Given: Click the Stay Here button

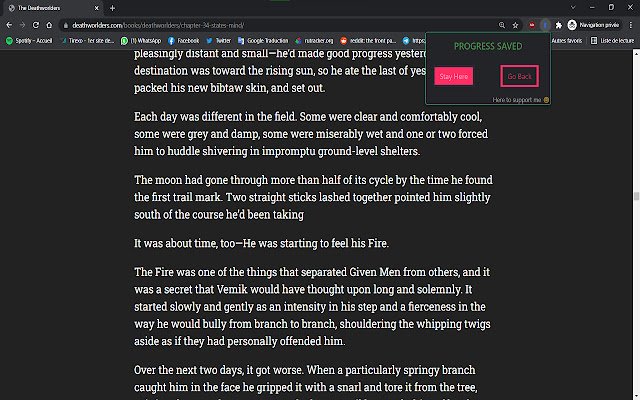Looking at the screenshot, I should tap(453, 76).
